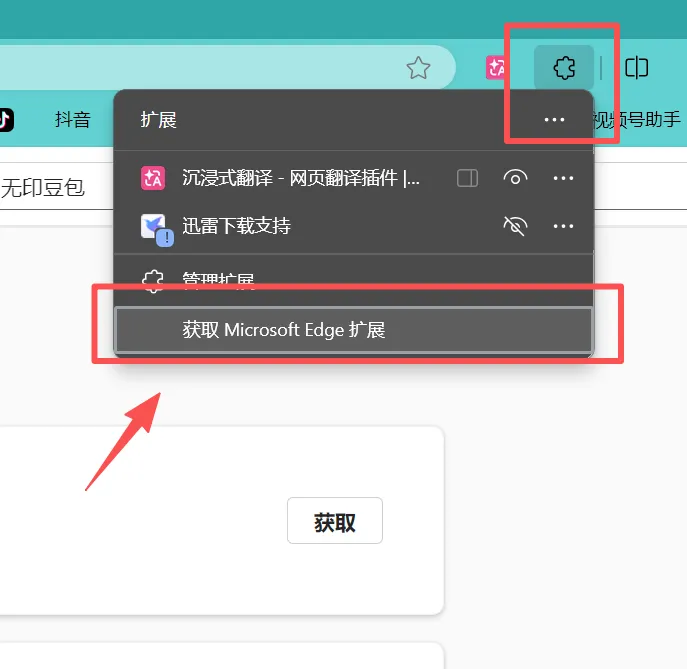The height and width of the screenshot is (669, 687).
Task: Show 迅雷下载支持 in toolbar via crossed eye
Action: (x=515, y=226)
